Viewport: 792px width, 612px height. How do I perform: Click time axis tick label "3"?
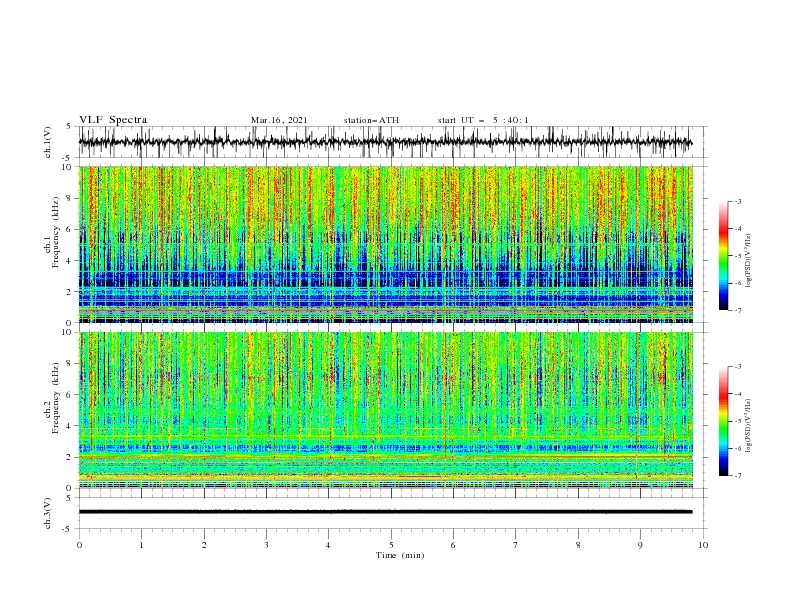pos(266,545)
